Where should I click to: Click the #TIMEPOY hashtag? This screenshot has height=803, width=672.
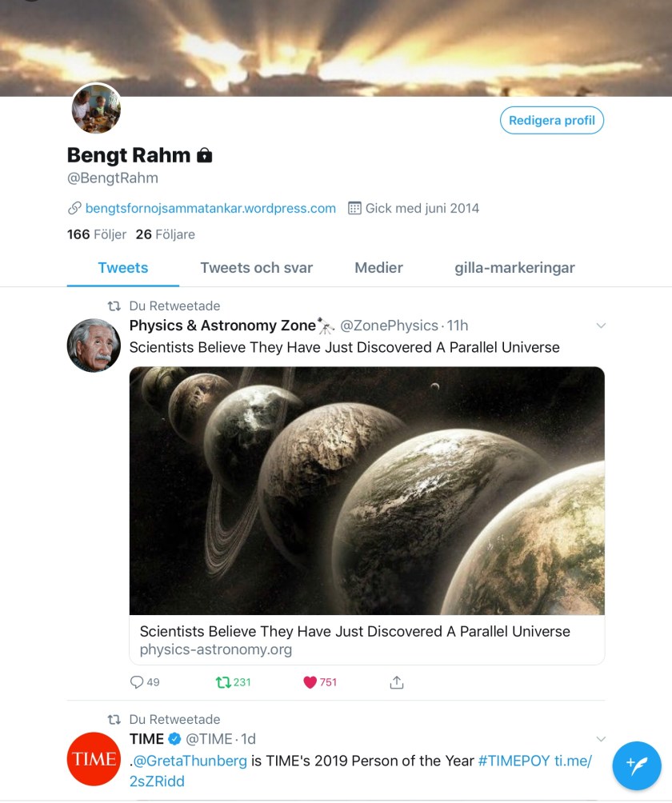pos(514,761)
